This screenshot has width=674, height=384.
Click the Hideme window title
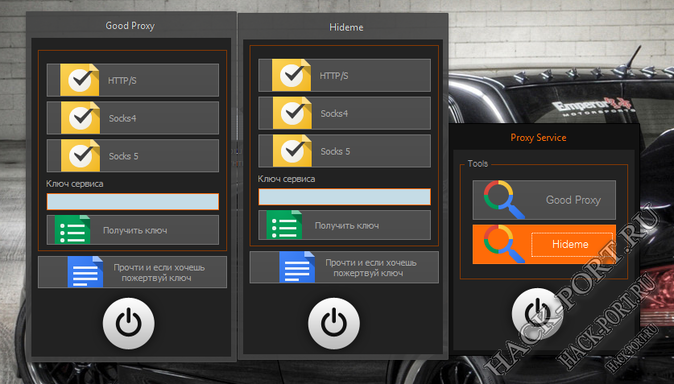coord(346,27)
